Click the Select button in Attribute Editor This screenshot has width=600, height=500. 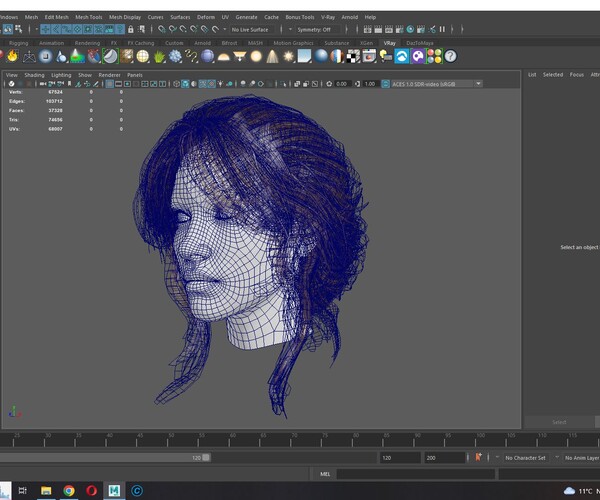559,422
